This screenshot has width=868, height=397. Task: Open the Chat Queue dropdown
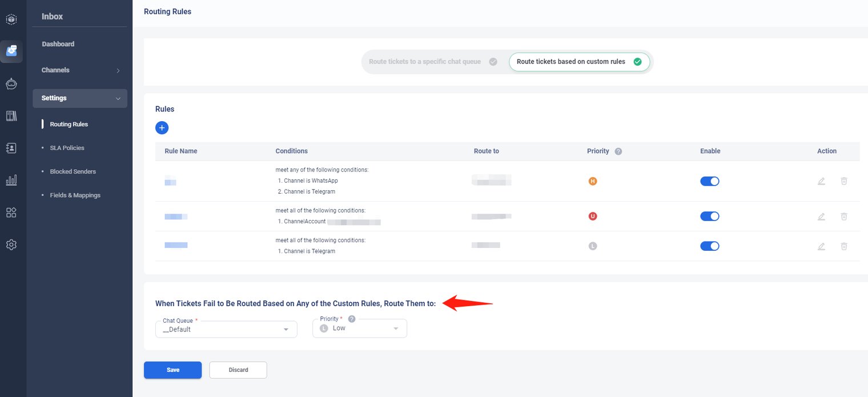[x=226, y=329]
